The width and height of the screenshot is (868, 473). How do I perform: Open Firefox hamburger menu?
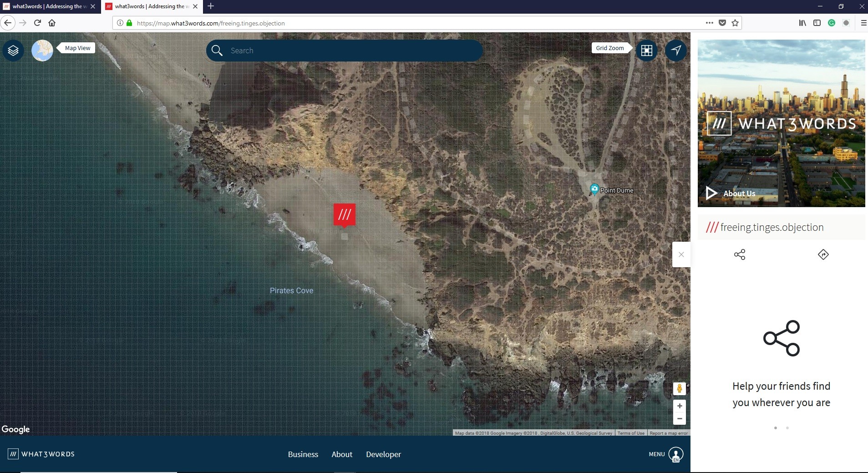coord(863,23)
